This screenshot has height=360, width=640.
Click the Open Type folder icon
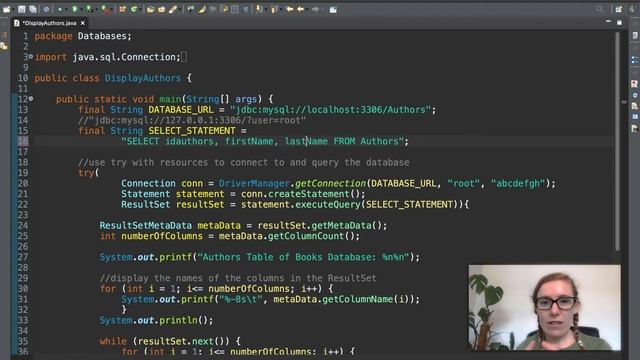pos(151,9)
